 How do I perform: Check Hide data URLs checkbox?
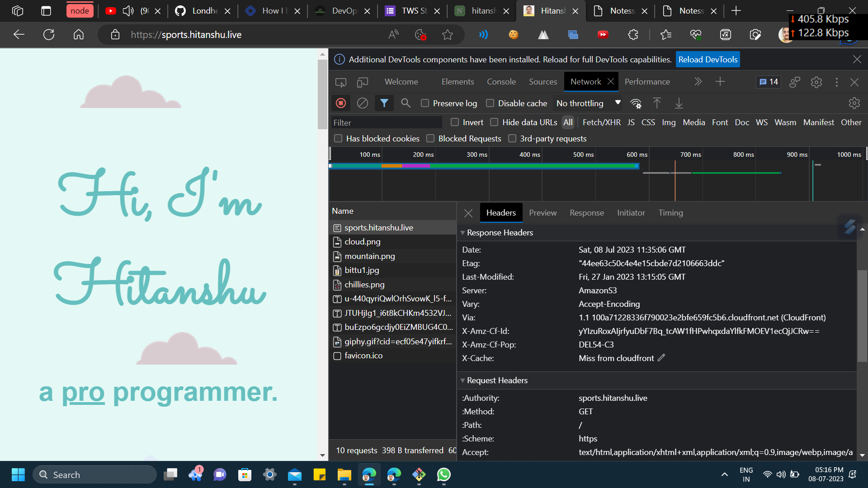point(494,122)
